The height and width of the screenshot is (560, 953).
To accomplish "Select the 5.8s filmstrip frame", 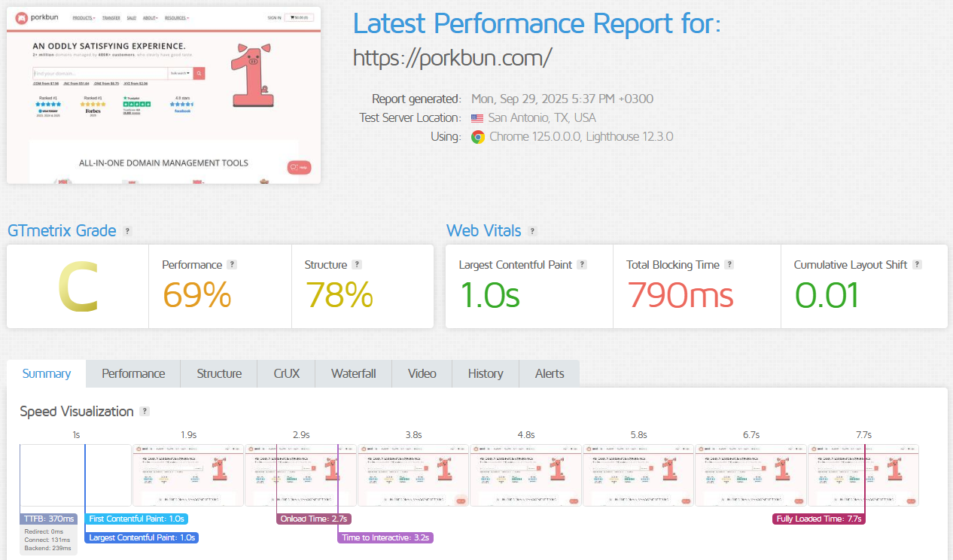I will pos(638,475).
